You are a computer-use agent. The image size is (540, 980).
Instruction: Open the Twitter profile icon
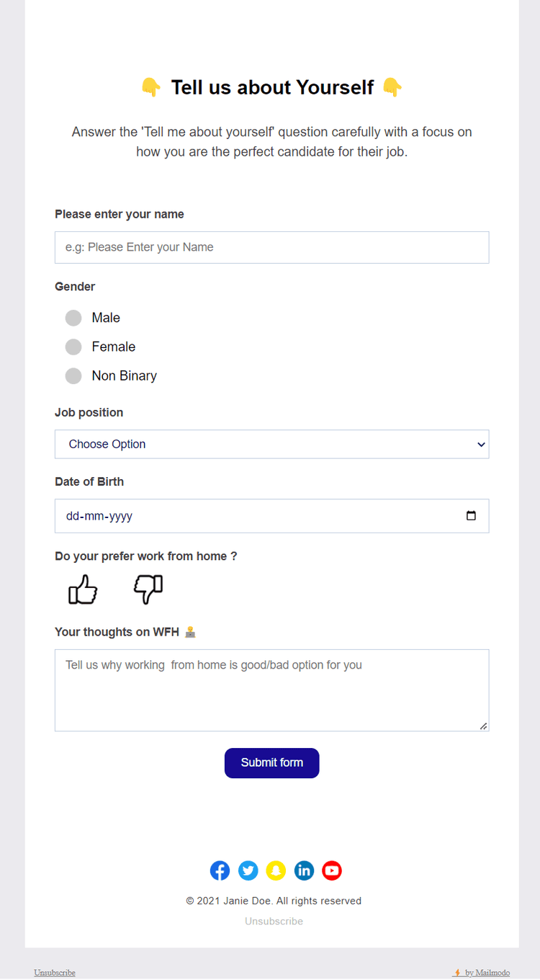click(248, 870)
